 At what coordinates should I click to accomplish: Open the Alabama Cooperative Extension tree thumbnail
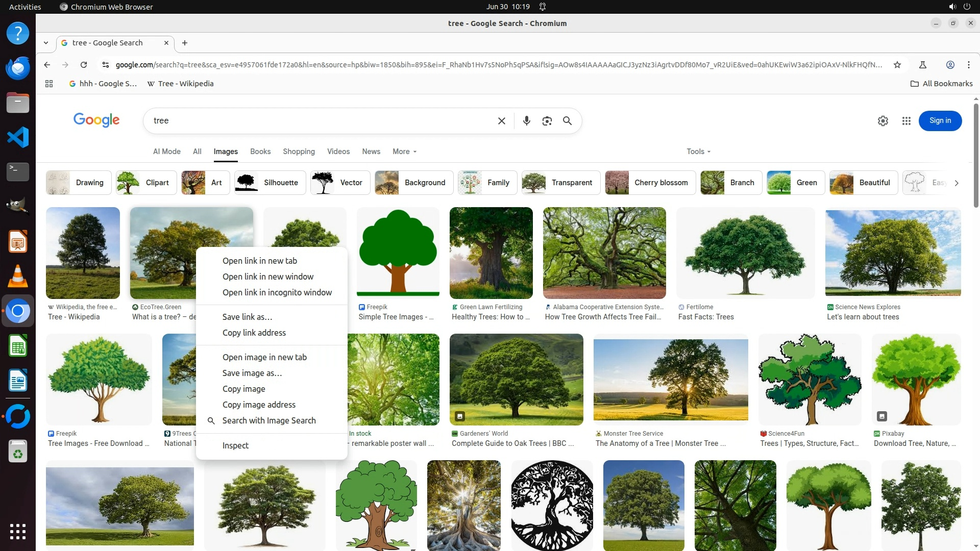click(x=604, y=253)
